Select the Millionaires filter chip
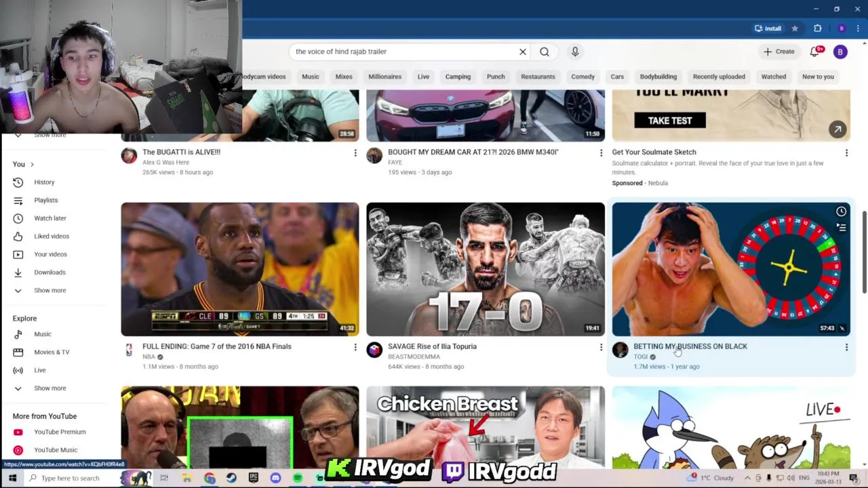 385,77
